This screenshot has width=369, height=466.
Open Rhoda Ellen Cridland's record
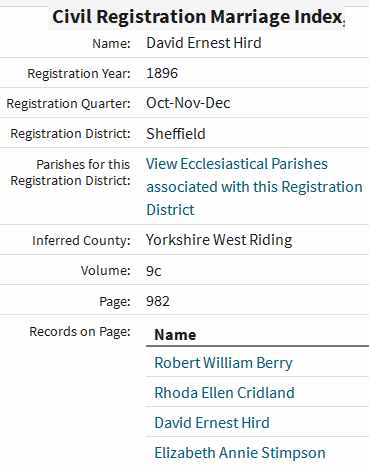[224, 393]
